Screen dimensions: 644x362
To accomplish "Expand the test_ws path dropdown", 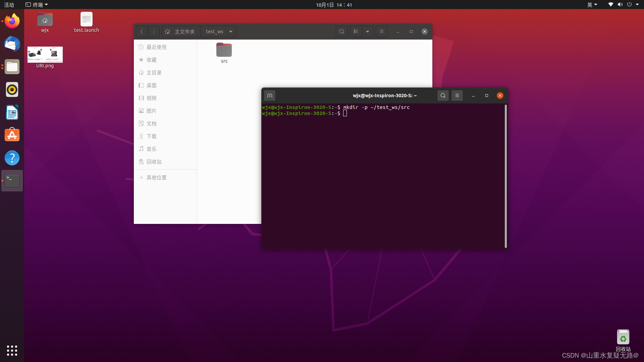I will [231, 32].
